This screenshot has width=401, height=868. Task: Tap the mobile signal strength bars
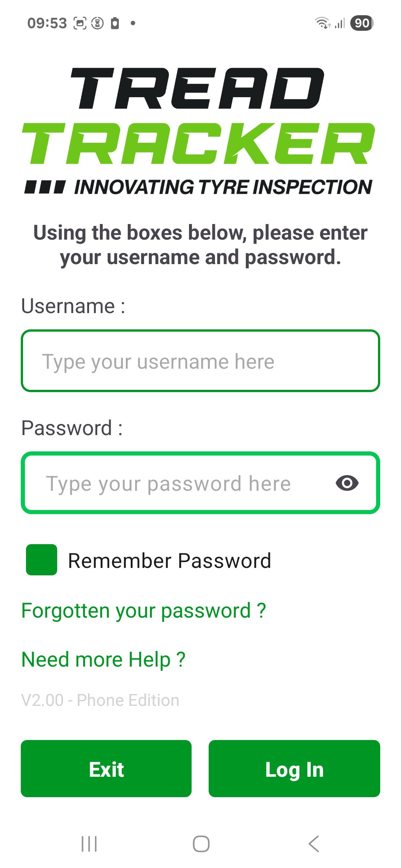click(340, 23)
